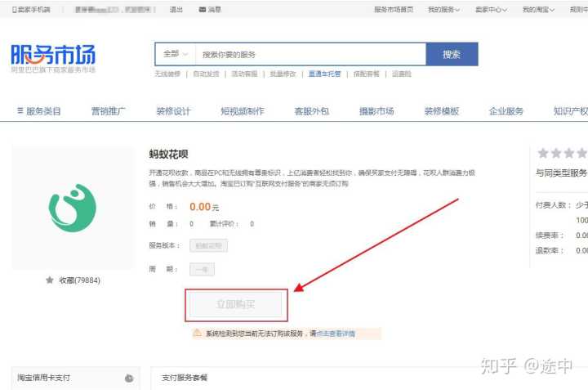Click the 搜索你要的服务 search field
This screenshot has width=588, height=390.
click(310, 55)
